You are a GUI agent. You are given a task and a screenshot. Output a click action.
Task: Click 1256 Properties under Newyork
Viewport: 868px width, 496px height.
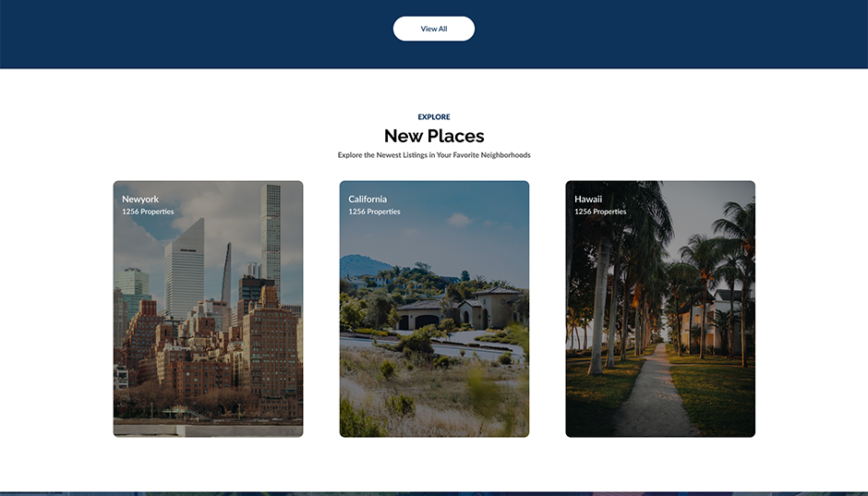148,212
